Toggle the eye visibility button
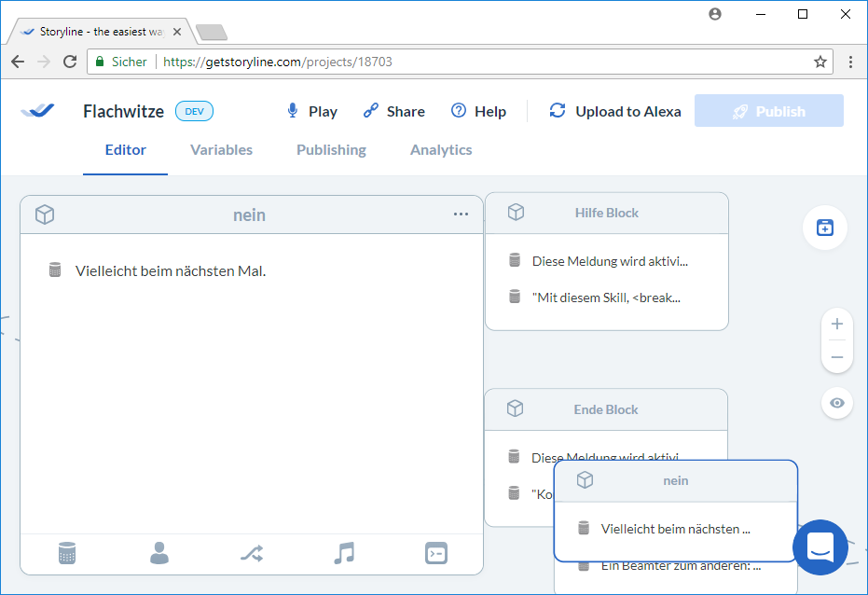 (836, 403)
